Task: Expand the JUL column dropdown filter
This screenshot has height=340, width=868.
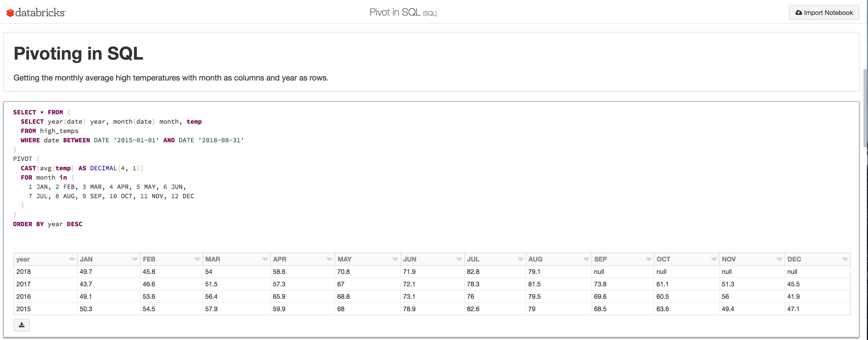Action: coord(519,259)
